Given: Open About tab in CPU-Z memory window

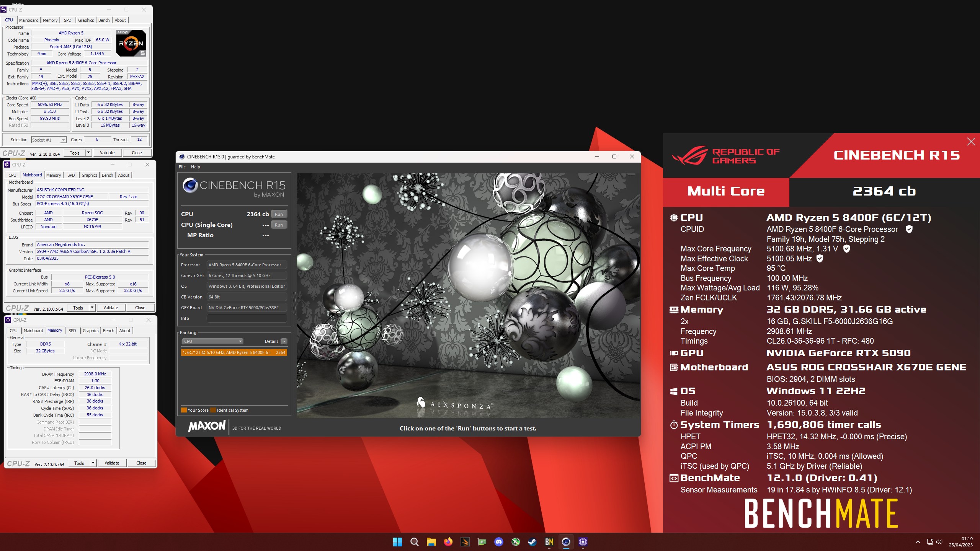Looking at the screenshot, I should click(125, 331).
